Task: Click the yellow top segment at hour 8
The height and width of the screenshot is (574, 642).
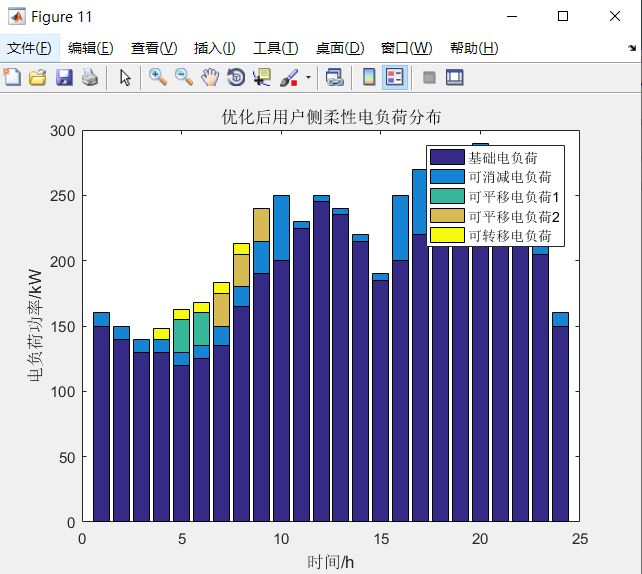Action: 241,249
